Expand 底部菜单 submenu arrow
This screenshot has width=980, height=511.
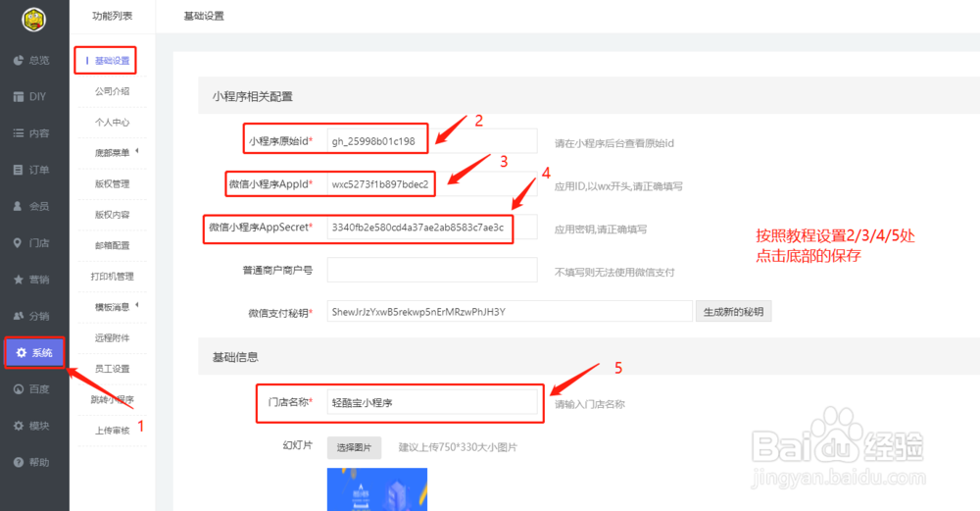[137, 151]
